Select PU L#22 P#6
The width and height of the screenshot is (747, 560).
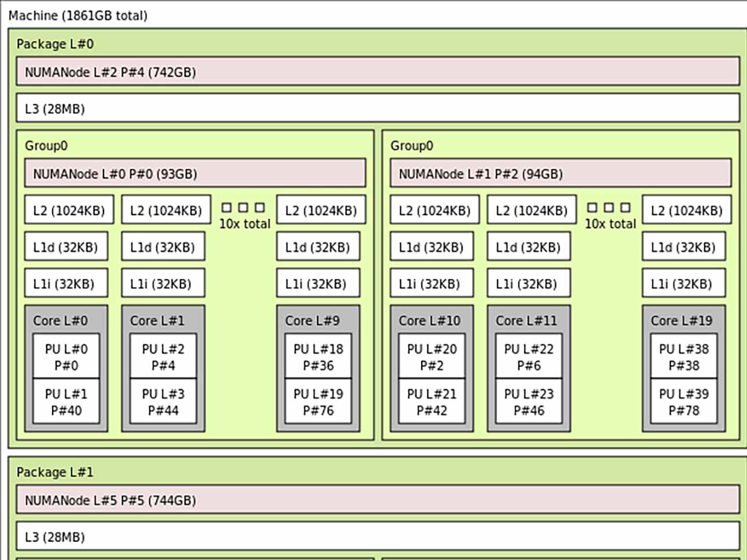[529, 357]
